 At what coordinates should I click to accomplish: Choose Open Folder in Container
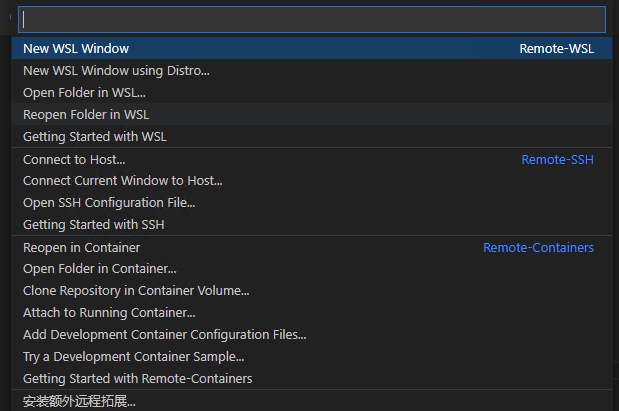click(x=99, y=269)
